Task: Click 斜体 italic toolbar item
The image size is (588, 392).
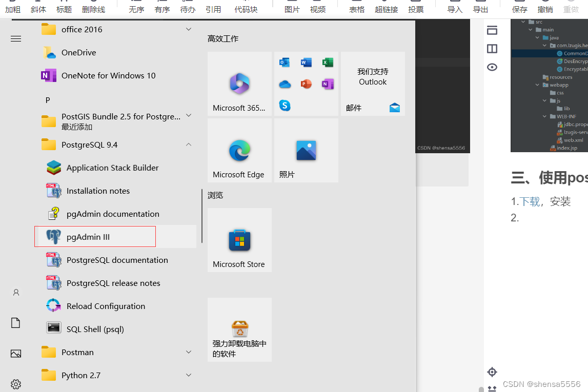Action: pyautogui.click(x=38, y=9)
